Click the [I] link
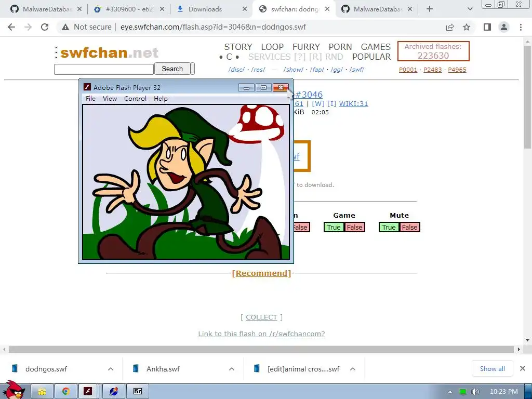Viewport: 532px width, 399px height. point(331,104)
